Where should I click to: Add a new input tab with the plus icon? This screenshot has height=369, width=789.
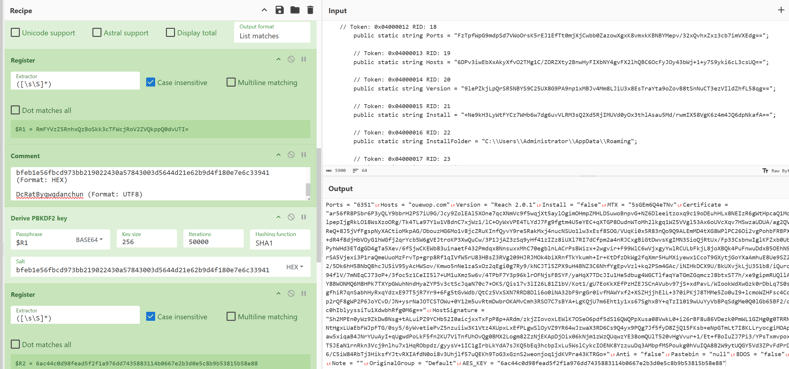pos(781,10)
